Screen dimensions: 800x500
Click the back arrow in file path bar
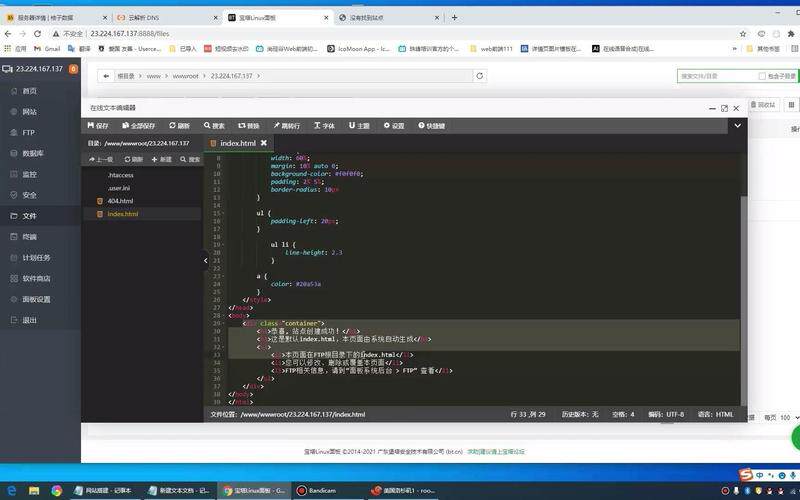coord(106,76)
